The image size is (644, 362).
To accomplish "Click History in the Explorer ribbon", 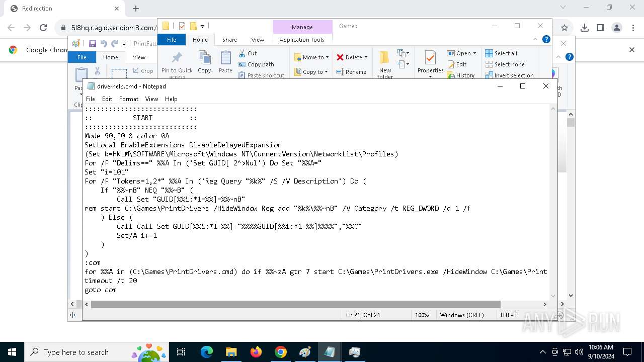I will 460,75.
